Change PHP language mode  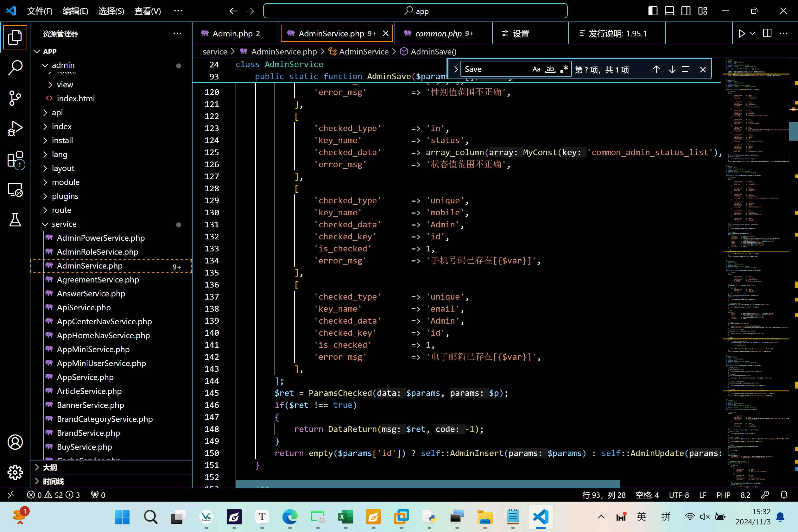tap(723, 495)
